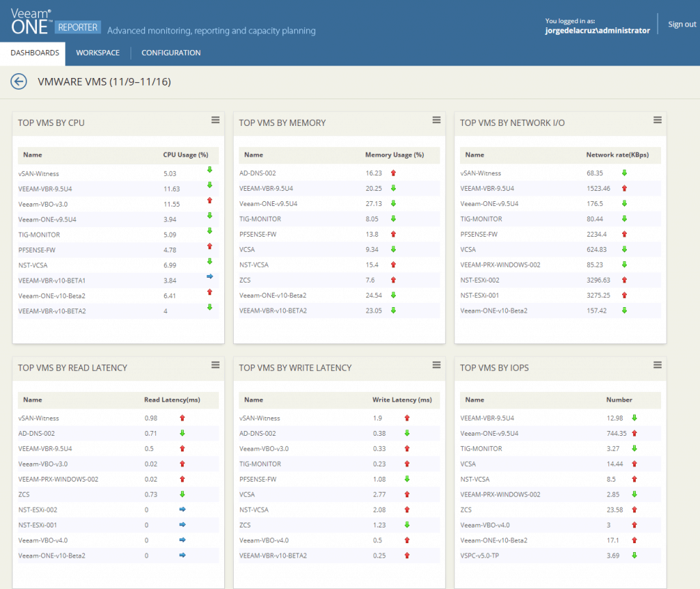The image size is (700, 589).
Task: Select VEEAM-VBR-9.5U4 in the IOPS table
Action: point(561,418)
